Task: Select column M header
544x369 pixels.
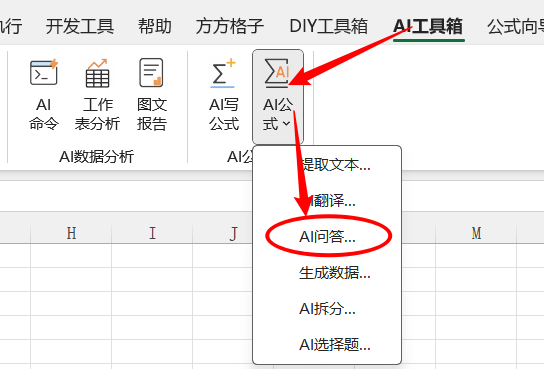Action: click(x=476, y=233)
